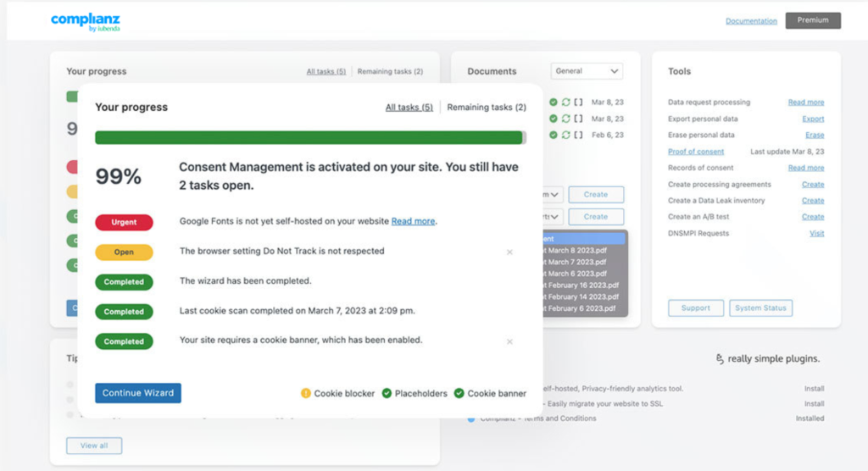Screen dimensions: 868x471
Task: Dismiss the cookie banner enabled task
Action: (x=509, y=341)
